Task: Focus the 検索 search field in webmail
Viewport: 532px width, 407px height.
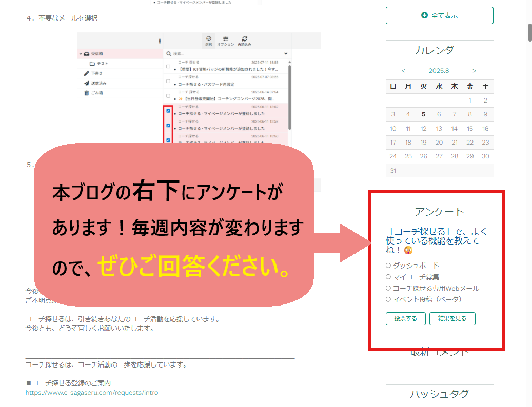Action: point(224,53)
